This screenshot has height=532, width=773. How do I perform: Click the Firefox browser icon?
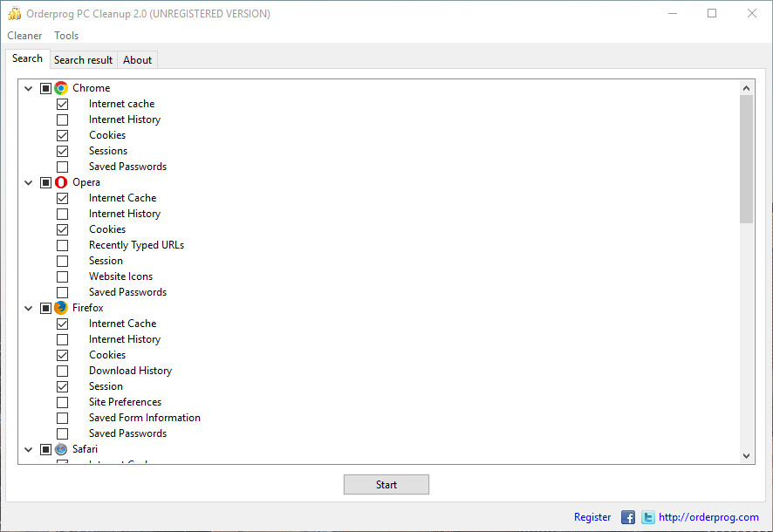(61, 308)
